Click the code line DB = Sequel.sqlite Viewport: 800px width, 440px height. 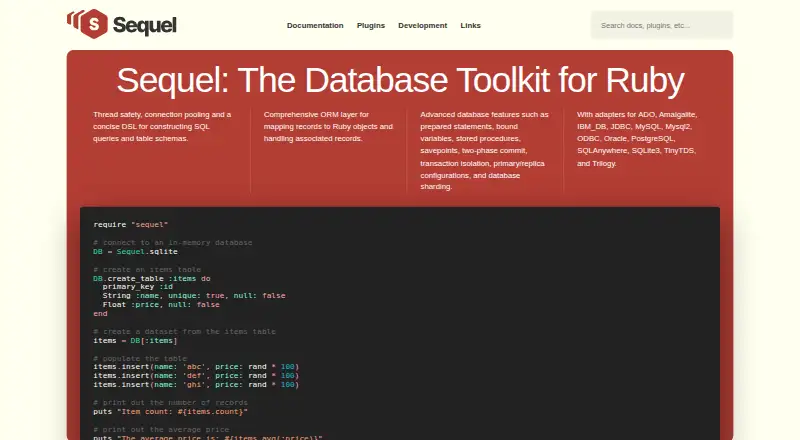point(135,252)
